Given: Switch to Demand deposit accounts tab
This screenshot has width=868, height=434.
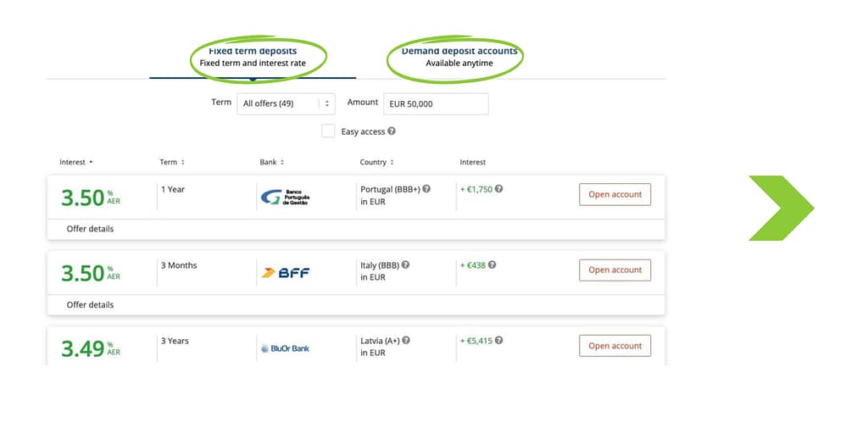Looking at the screenshot, I should [459, 58].
